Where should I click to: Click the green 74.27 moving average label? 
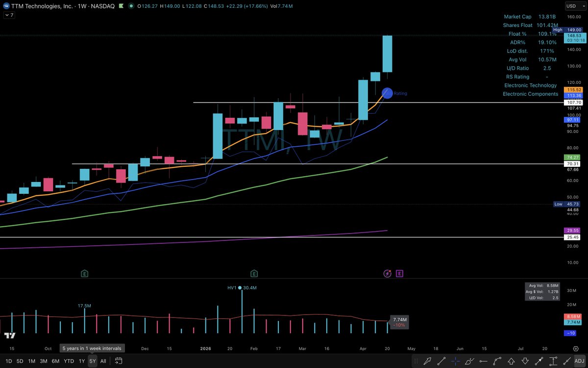coord(572,157)
